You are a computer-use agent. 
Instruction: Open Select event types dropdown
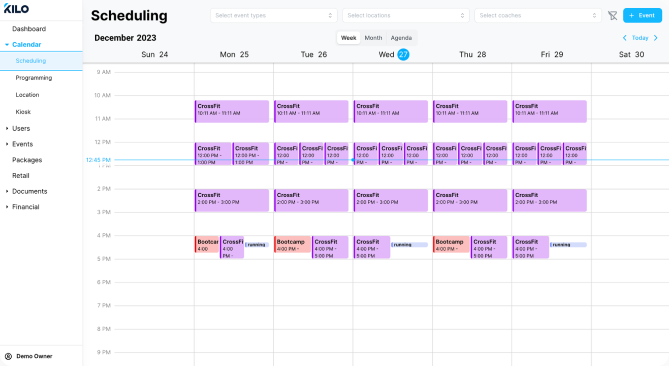[273, 15]
